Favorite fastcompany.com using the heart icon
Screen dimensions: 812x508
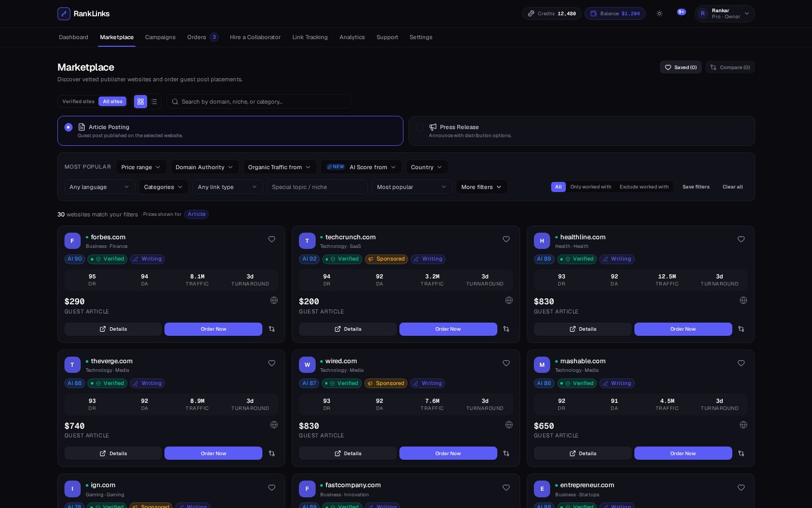click(506, 488)
